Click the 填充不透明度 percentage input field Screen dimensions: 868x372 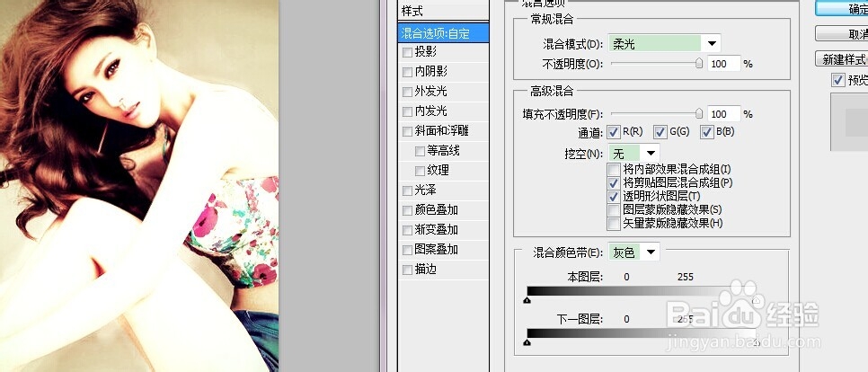click(723, 114)
